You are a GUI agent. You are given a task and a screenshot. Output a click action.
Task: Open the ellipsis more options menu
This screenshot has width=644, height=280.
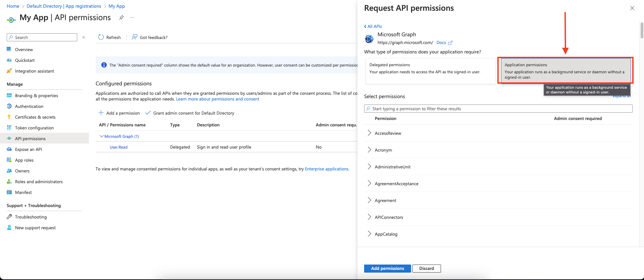coord(132,17)
